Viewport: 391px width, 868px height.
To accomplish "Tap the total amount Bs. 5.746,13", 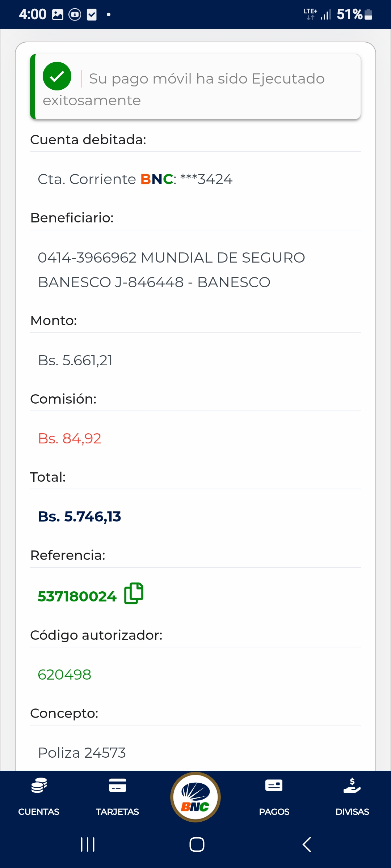I will click(x=79, y=516).
